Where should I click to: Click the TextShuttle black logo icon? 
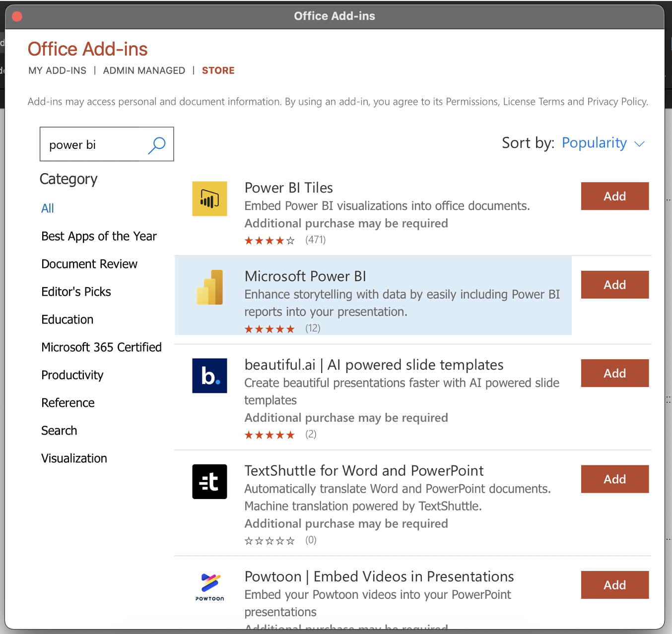(209, 482)
